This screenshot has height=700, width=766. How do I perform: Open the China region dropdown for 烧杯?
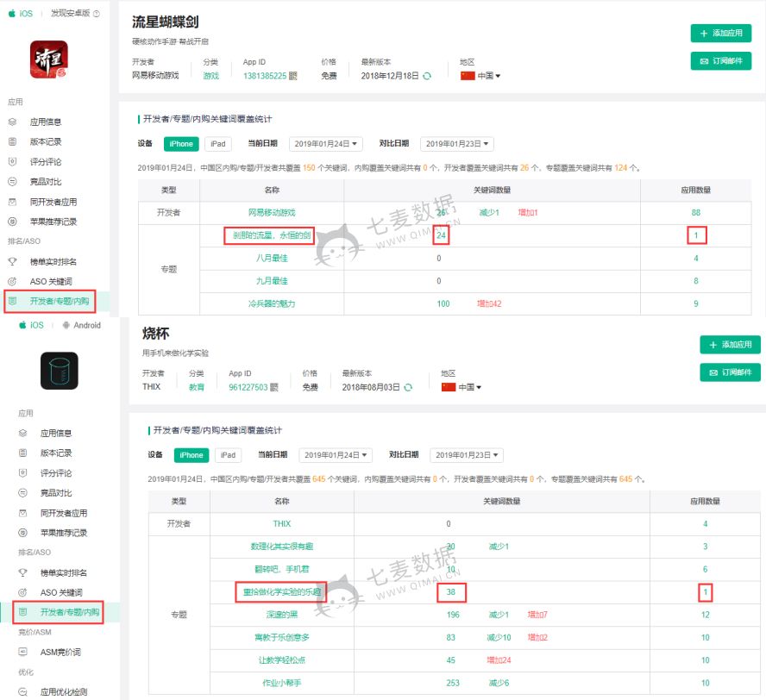(461, 387)
